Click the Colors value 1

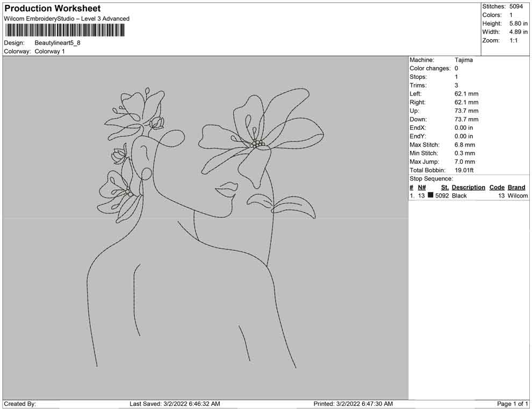point(511,15)
